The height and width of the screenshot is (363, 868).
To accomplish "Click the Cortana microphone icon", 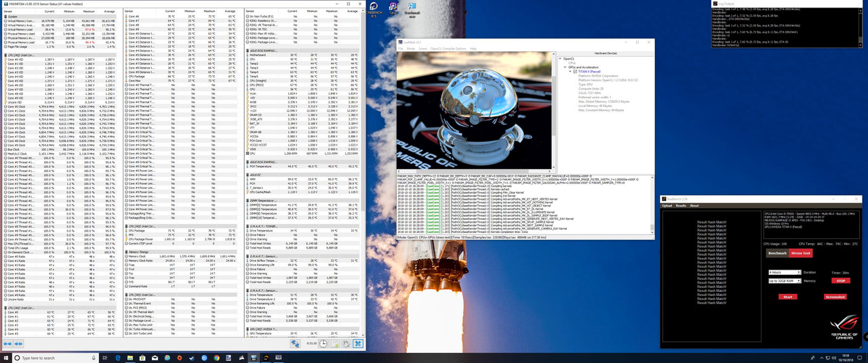I will pos(94,358).
